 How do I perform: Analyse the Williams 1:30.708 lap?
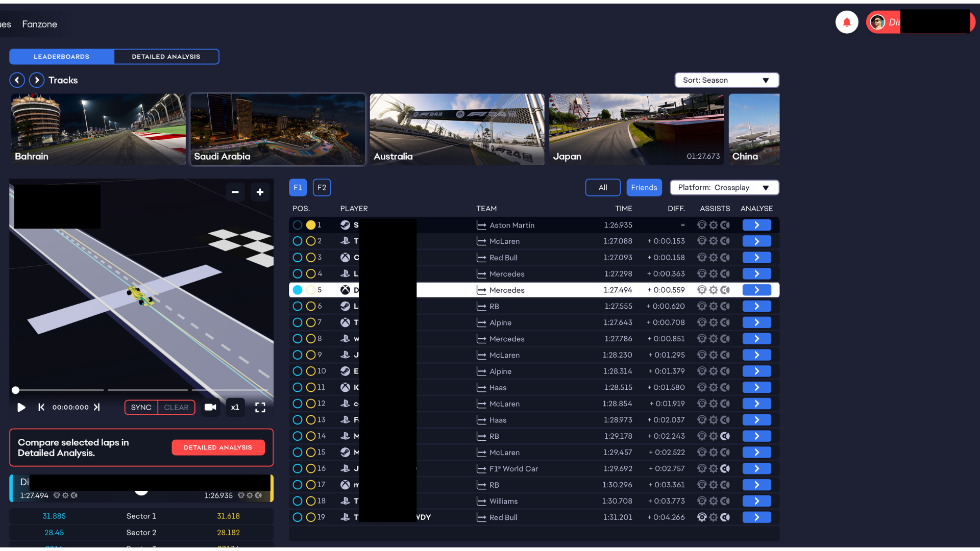(756, 501)
